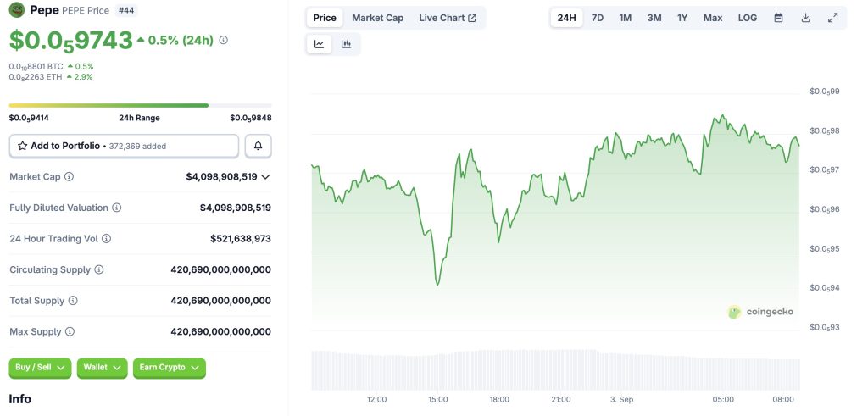Open the Buy / Sell dropdown
The width and height of the screenshot is (868, 416).
(x=40, y=368)
